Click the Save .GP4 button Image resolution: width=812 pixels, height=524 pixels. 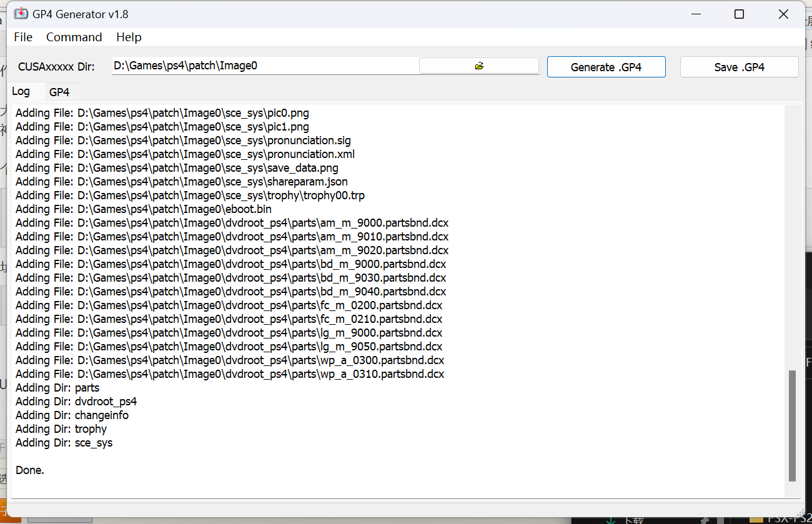pyautogui.click(x=739, y=67)
